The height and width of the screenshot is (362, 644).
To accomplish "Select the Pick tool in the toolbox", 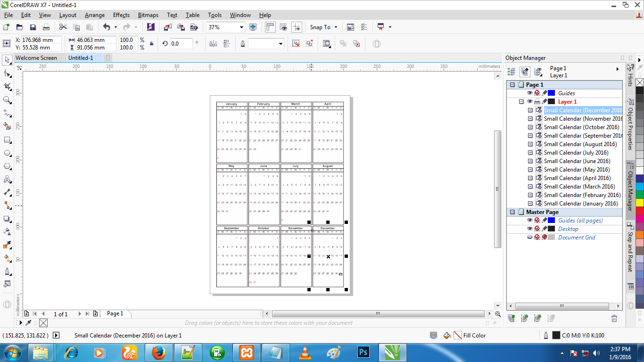I will (7, 60).
